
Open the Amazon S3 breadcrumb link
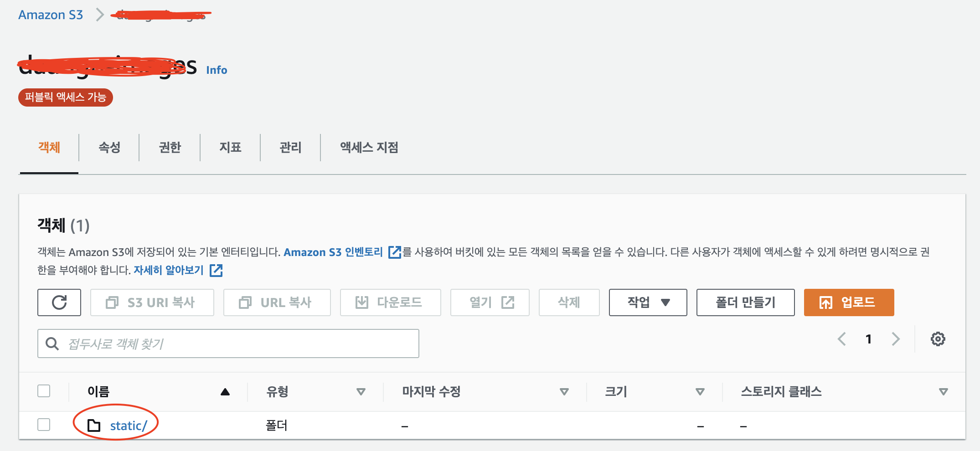51,15
